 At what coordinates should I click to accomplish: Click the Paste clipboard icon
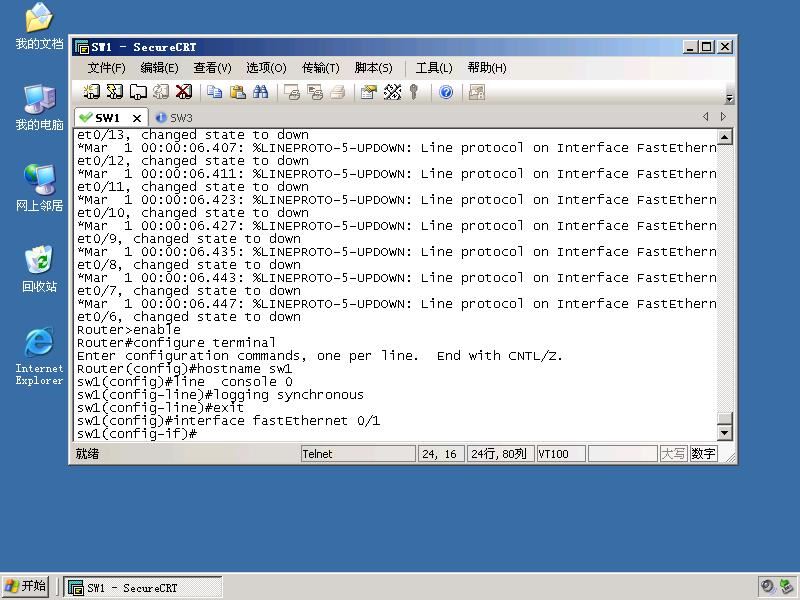pos(238,92)
